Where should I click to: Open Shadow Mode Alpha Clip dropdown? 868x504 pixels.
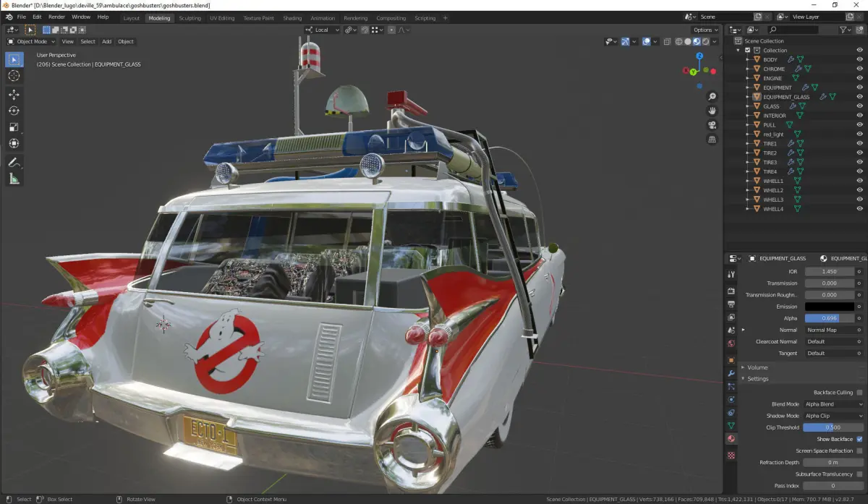[834, 416]
